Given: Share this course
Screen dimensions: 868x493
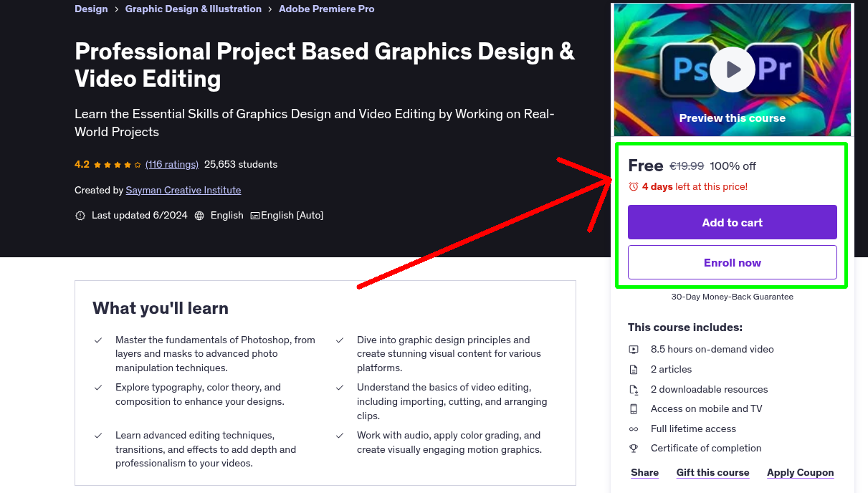Looking at the screenshot, I should [645, 472].
